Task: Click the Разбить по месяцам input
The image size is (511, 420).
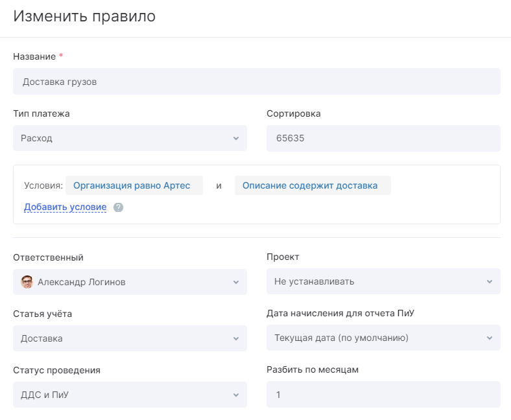Action: (x=383, y=395)
